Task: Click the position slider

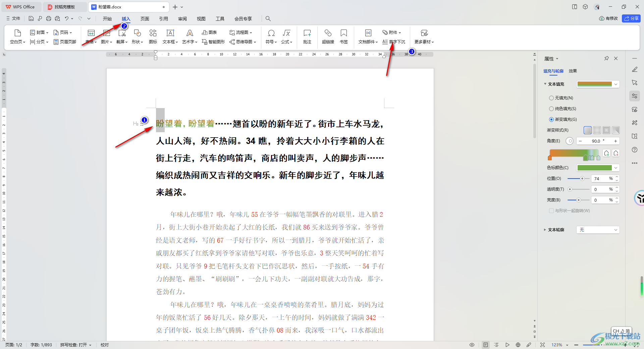Action: point(578,179)
